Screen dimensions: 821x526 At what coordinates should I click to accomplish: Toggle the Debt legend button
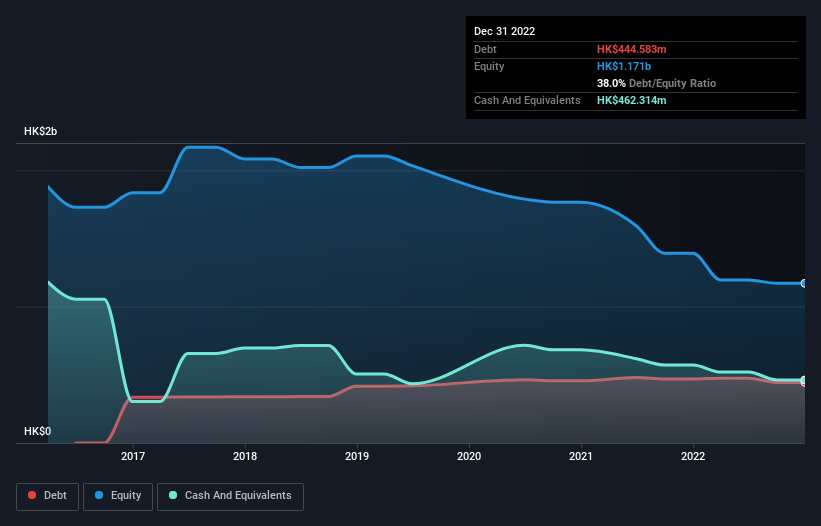tap(48, 496)
